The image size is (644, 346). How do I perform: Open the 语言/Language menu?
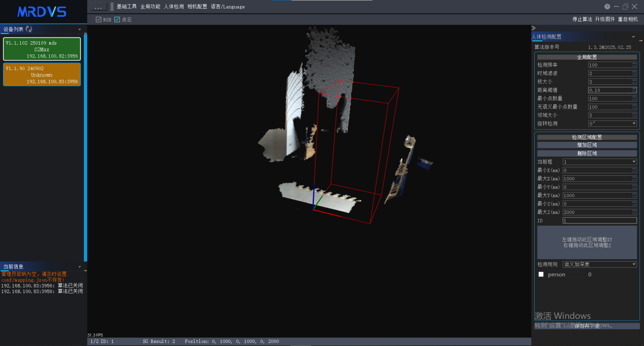(x=228, y=7)
